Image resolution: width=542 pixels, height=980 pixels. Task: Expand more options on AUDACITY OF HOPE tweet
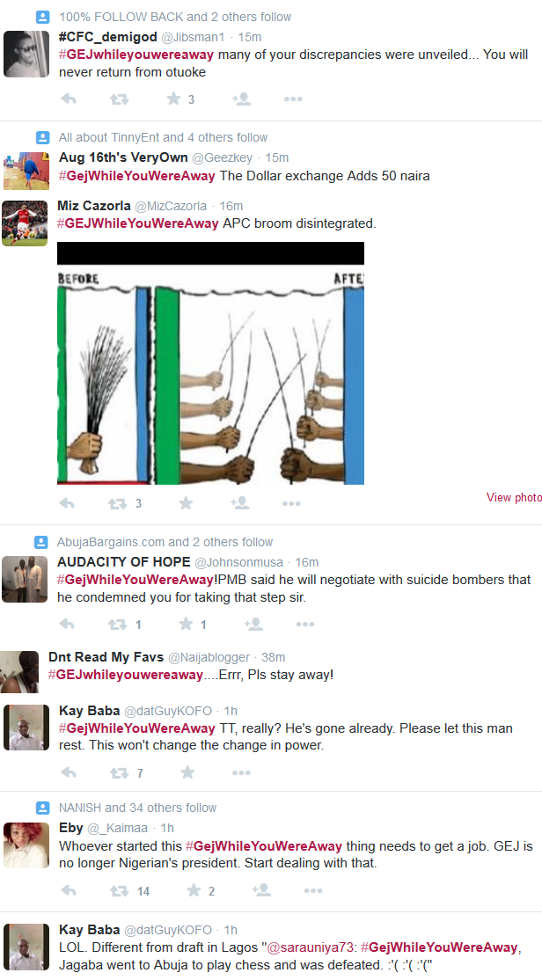(305, 624)
